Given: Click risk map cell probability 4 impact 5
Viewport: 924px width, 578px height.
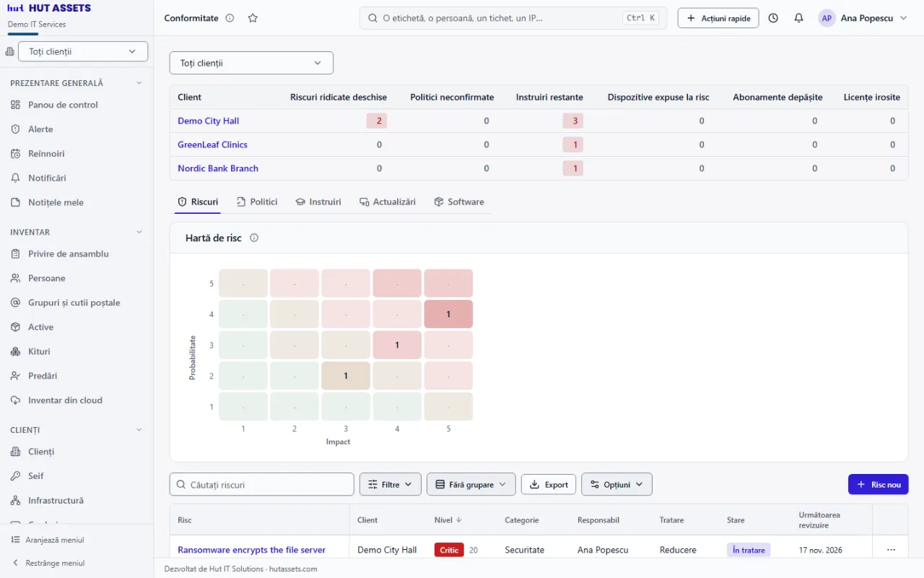Looking at the screenshot, I should pos(448,314).
